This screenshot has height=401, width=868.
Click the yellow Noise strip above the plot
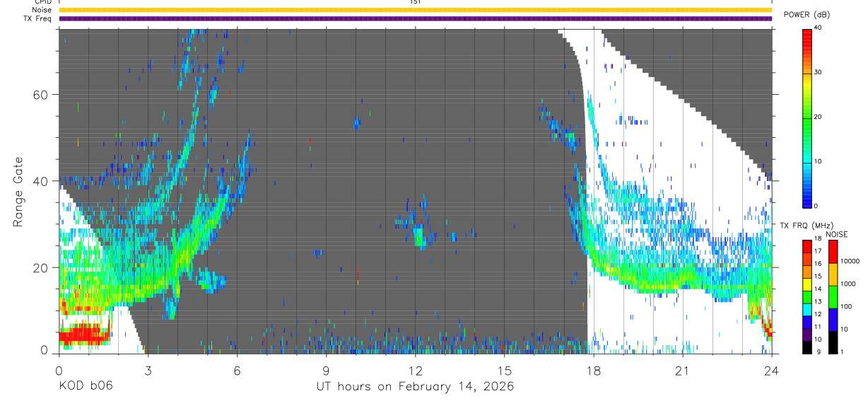[415, 11]
